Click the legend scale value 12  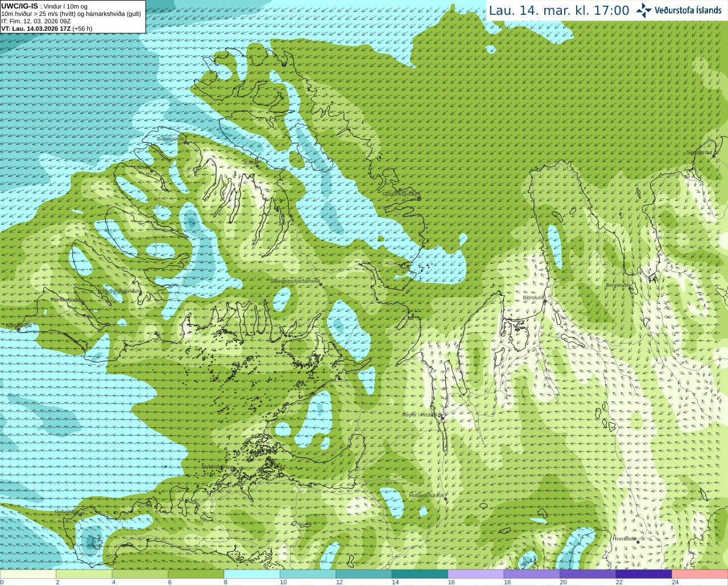click(x=339, y=582)
